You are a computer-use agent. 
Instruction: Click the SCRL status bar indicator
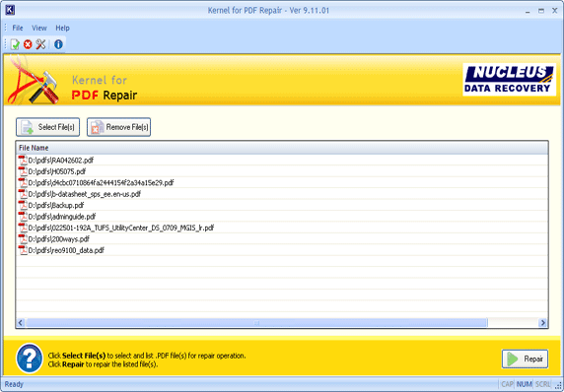542,384
